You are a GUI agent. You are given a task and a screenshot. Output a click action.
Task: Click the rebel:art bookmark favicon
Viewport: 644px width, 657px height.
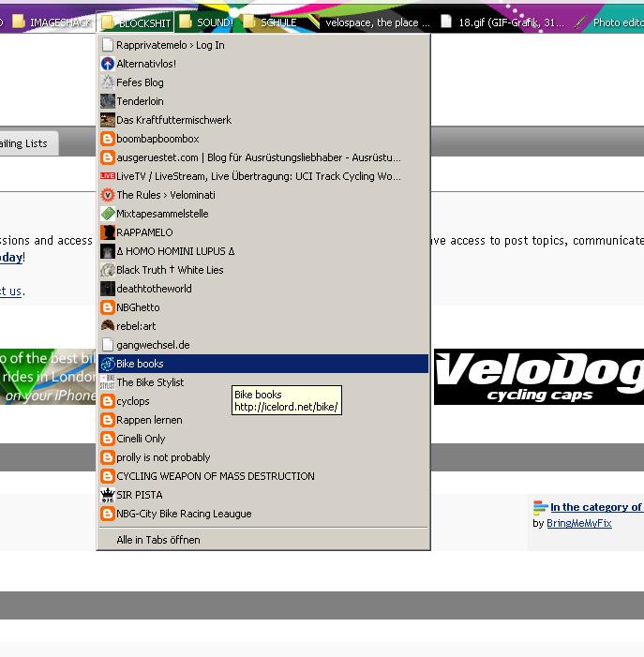coord(108,326)
